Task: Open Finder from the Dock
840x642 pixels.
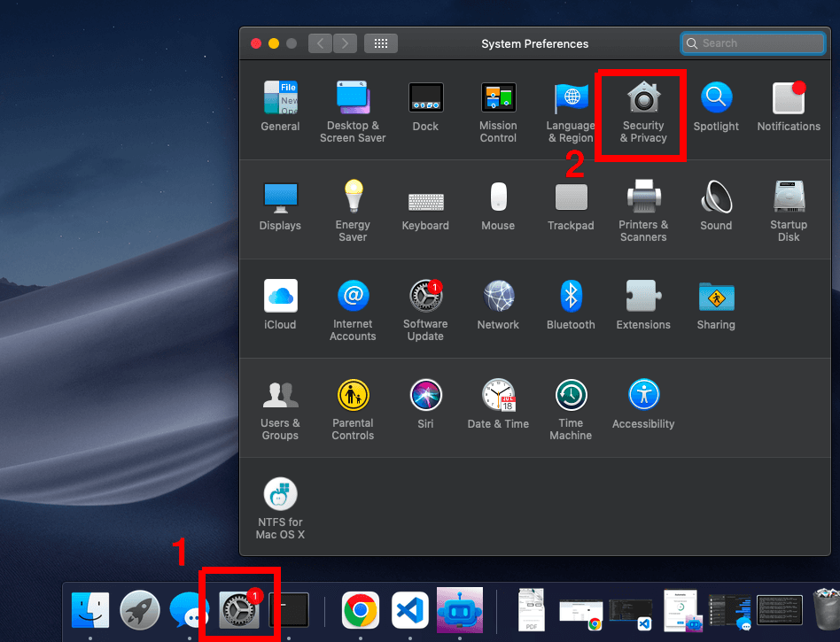Action: pyautogui.click(x=90, y=610)
